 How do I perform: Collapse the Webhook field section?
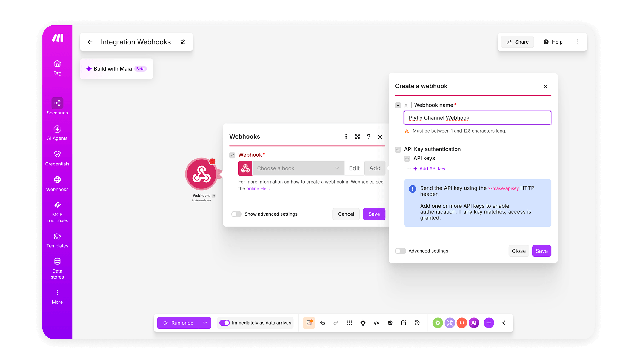(x=232, y=155)
